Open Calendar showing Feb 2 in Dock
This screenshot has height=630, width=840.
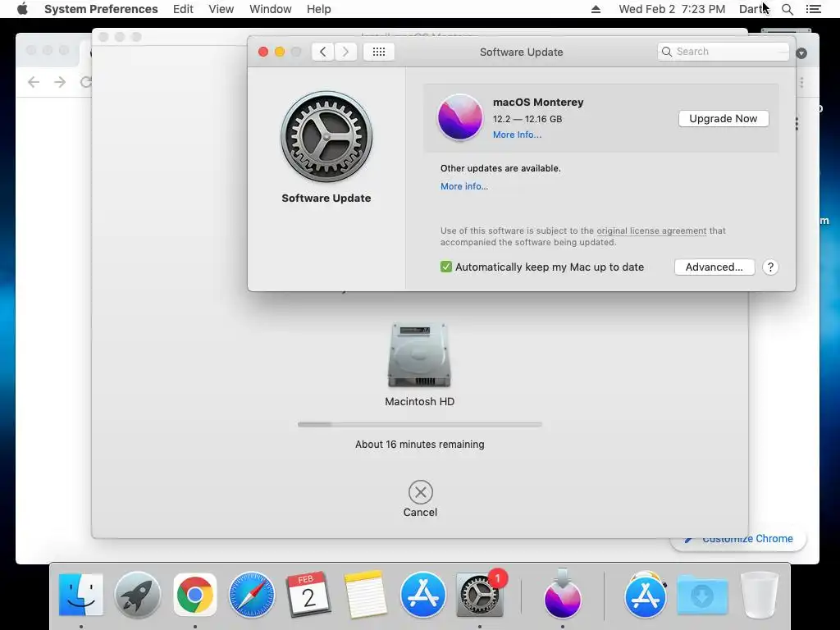(x=308, y=595)
